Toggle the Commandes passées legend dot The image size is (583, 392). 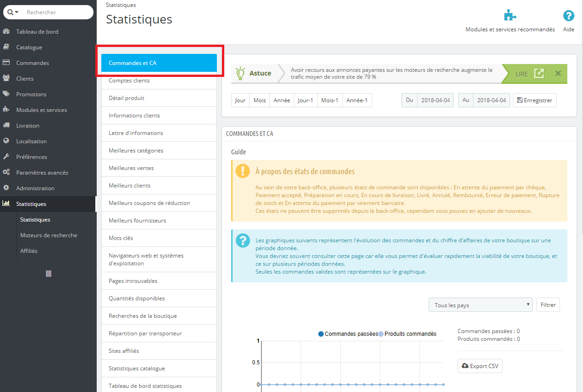[x=321, y=334]
